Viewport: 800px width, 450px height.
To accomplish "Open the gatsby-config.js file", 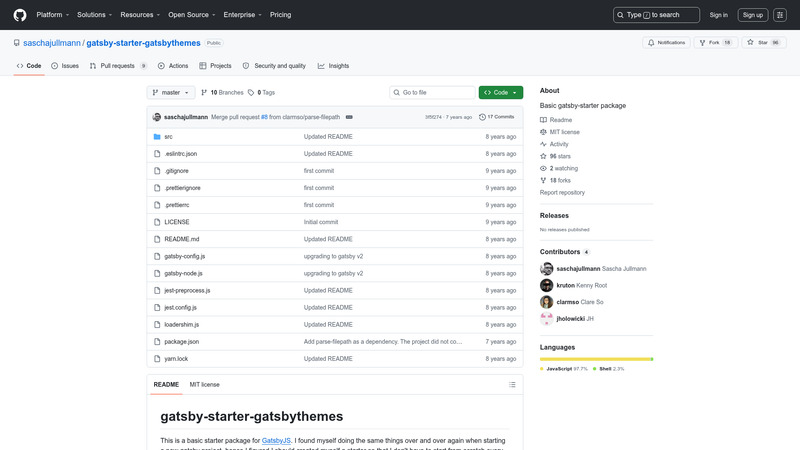I will 185,256.
